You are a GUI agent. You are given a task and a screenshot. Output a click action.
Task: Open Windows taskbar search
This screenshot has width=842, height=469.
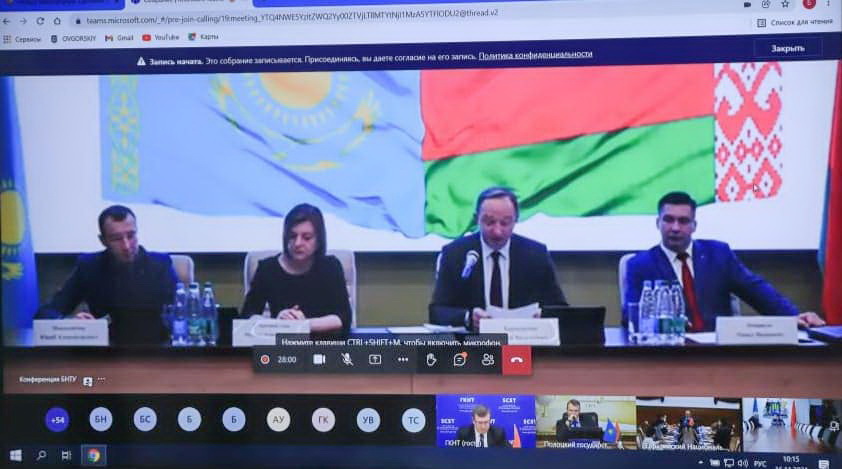(x=41, y=456)
